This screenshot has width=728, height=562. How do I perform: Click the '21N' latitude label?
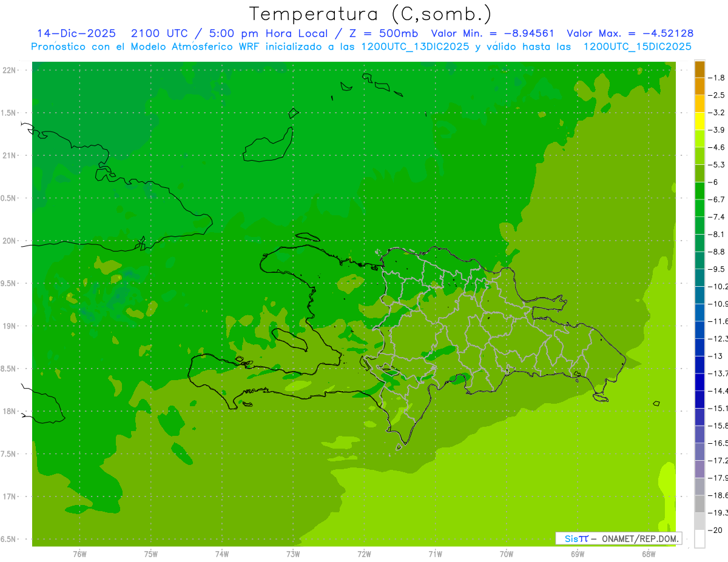click(x=8, y=156)
